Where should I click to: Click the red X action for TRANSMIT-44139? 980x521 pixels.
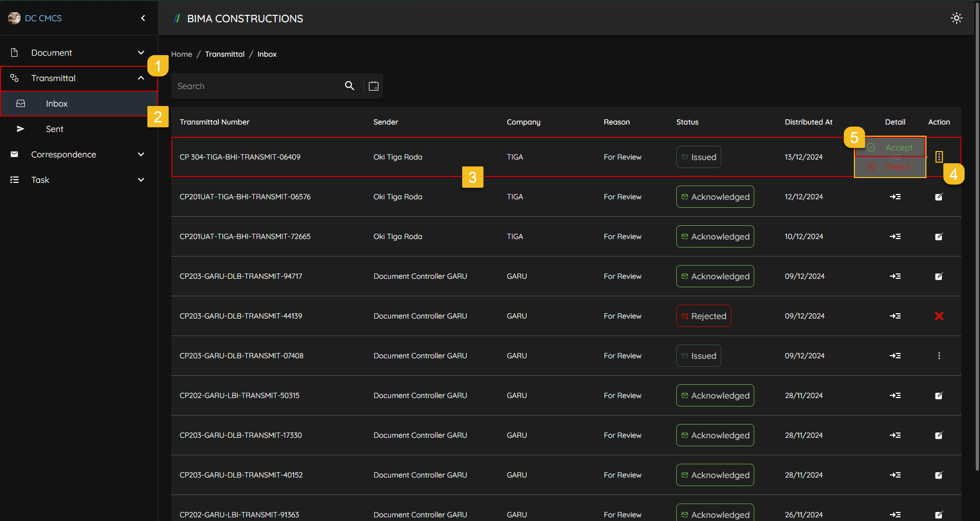point(939,316)
